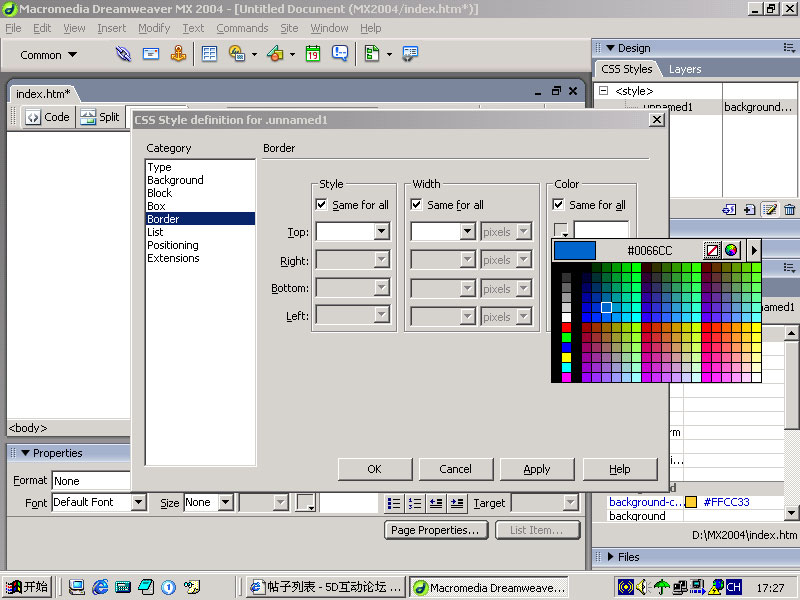This screenshot has height=600, width=800.
Task: Click the Email Link envelope icon
Action: [151, 54]
